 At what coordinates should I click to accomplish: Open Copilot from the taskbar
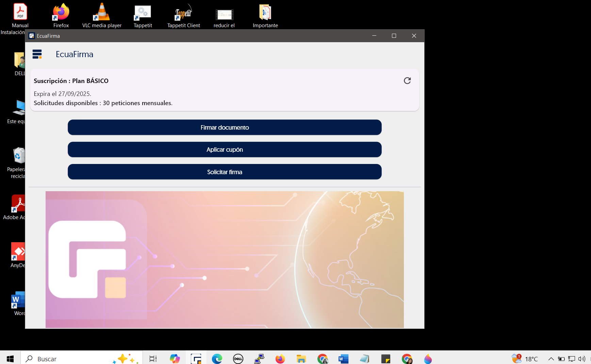click(175, 359)
